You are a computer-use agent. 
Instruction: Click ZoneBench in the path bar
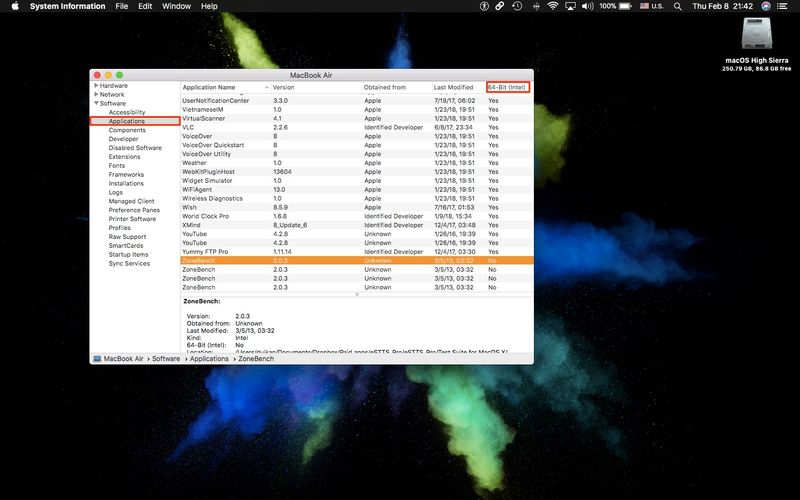(x=256, y=359)
